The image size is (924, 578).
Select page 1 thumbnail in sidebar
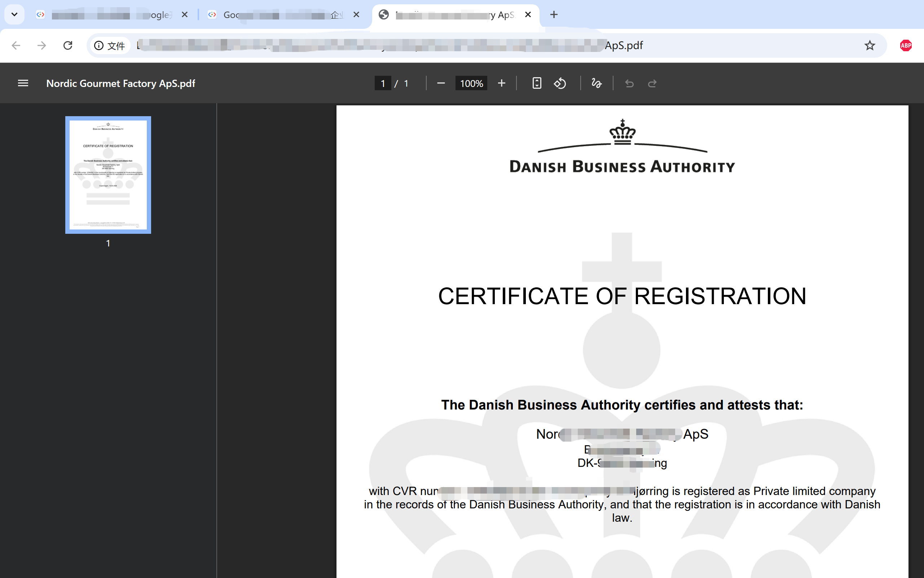108,175
